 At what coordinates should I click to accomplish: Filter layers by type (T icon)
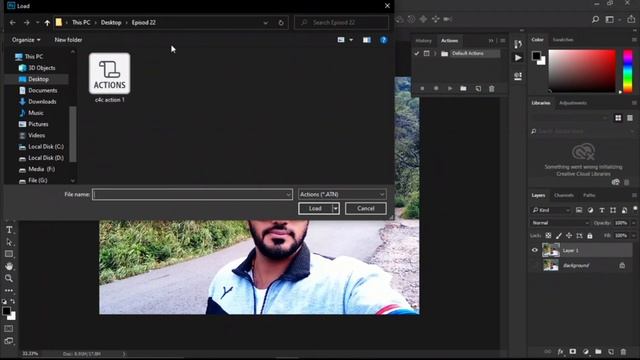click(602, 210)
